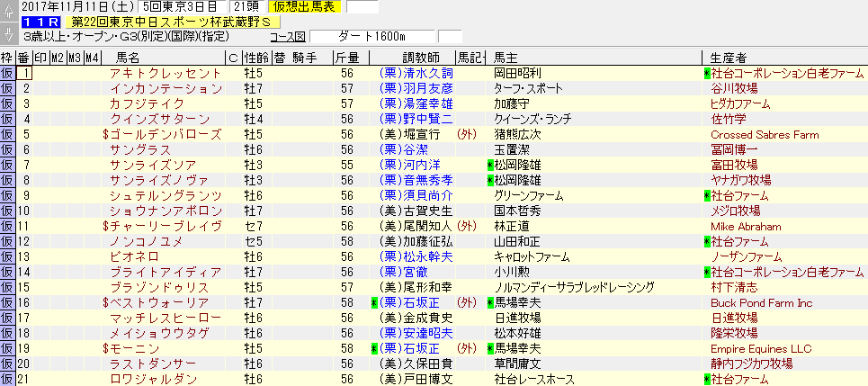Click breeder Crossed Sabres Farm

[765, 135]
